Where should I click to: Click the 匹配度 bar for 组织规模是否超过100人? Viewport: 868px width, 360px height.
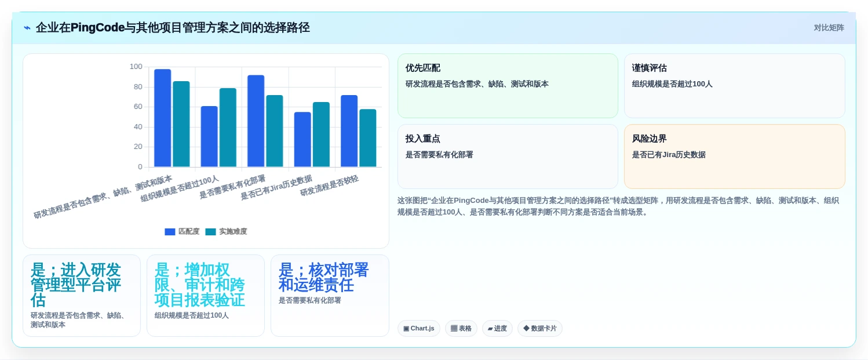[209, 137]
